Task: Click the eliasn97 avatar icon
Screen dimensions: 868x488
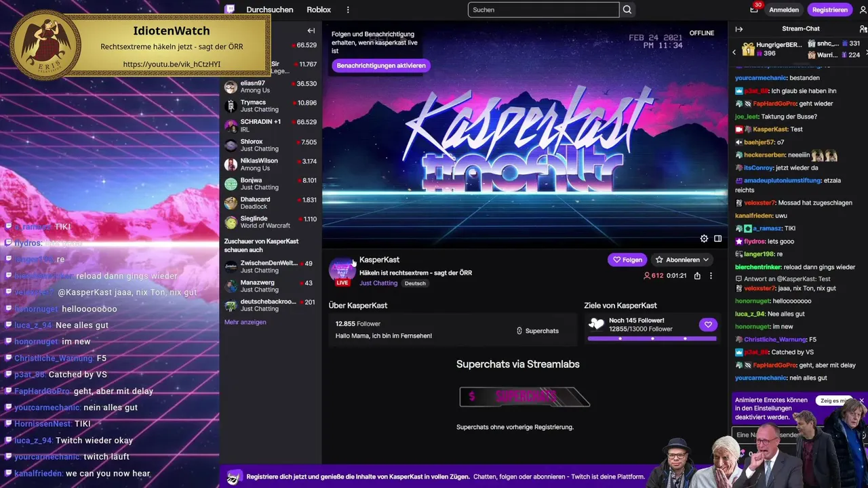Action: [231, 87]
